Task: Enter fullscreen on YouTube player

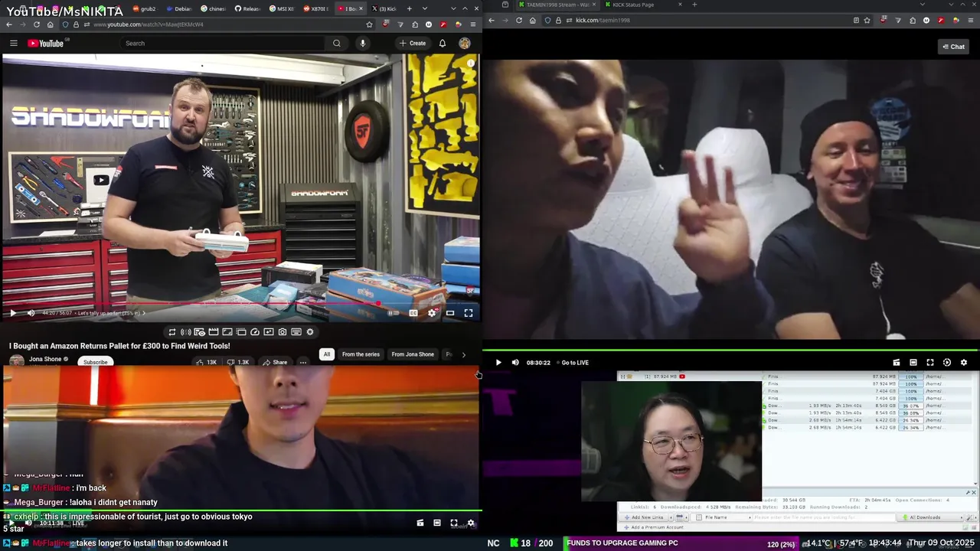Action: [x=469, y=312]
